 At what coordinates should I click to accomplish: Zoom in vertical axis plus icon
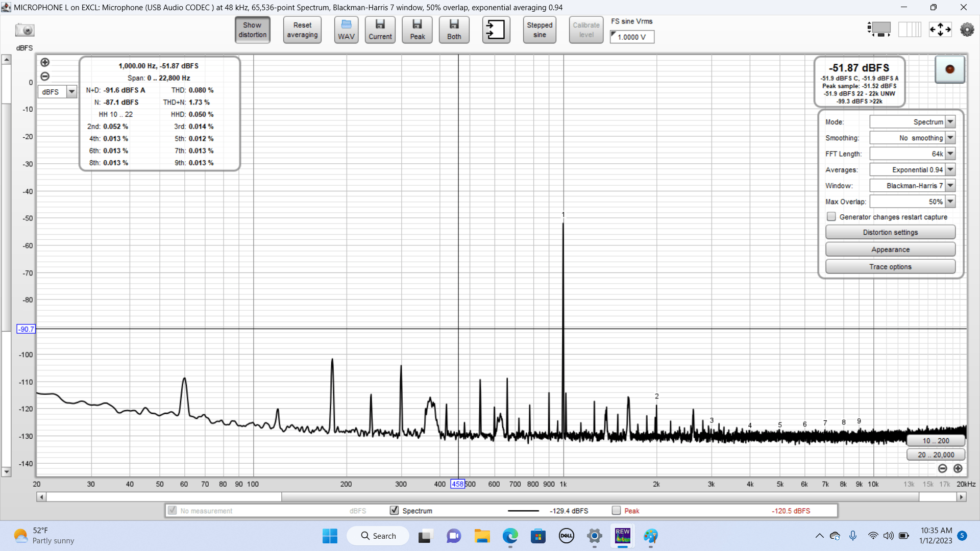[45, 62]
